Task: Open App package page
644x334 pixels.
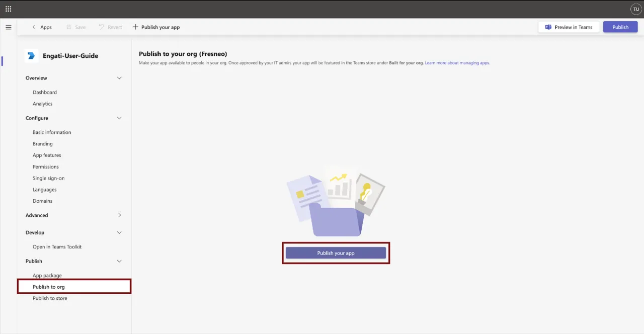Action: [x=47, y=276]
